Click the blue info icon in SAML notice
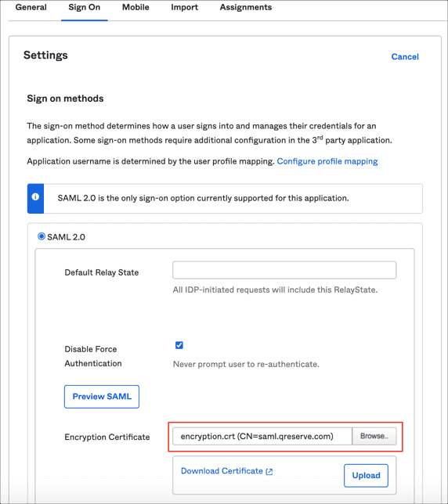The height and width of the screenshot is (504, 448). coord(35,196)
